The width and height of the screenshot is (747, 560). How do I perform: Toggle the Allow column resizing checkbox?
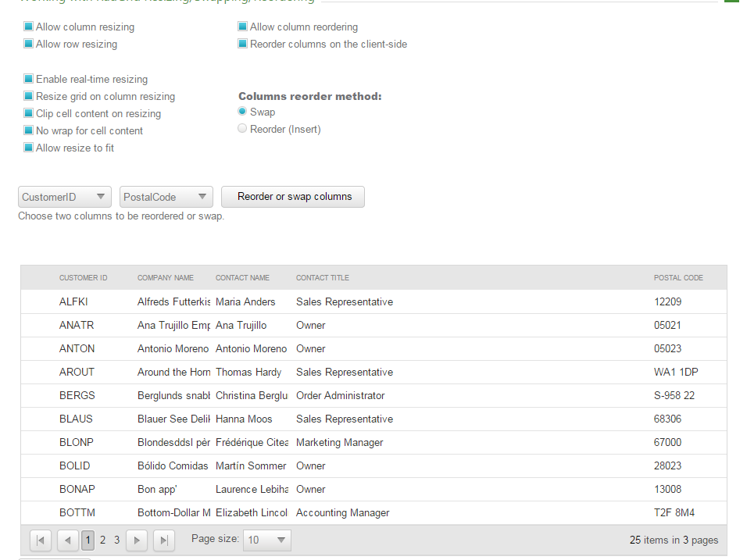[x=29, y=27]
